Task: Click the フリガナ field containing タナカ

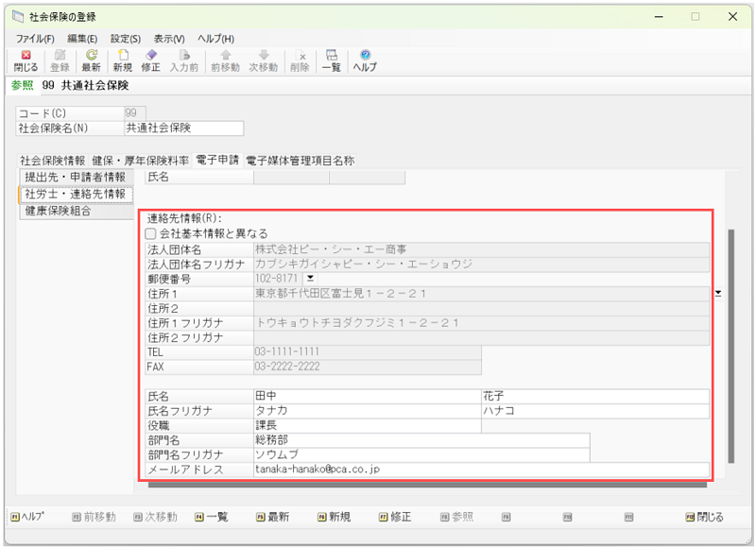Action: point(367,411)
